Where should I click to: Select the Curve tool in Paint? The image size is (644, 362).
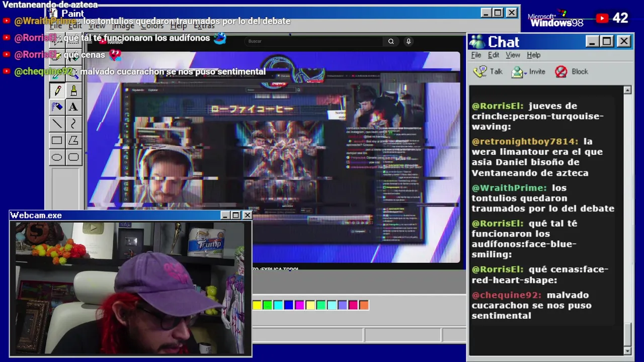[73, 124]
